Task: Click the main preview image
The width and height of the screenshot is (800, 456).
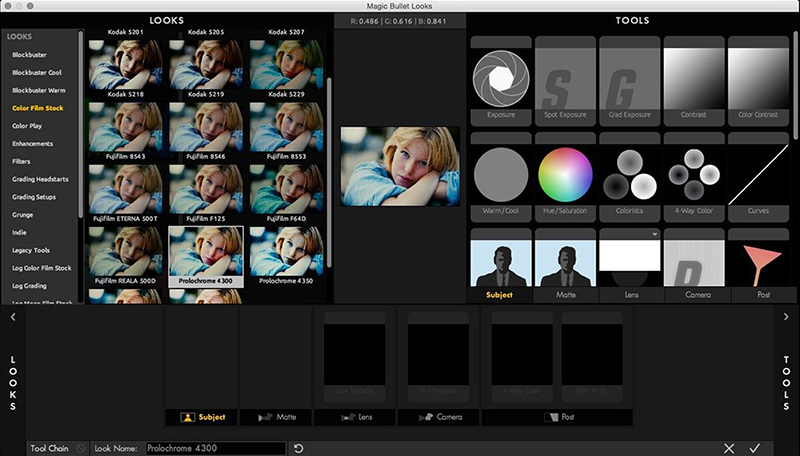Action: (400, 167)
